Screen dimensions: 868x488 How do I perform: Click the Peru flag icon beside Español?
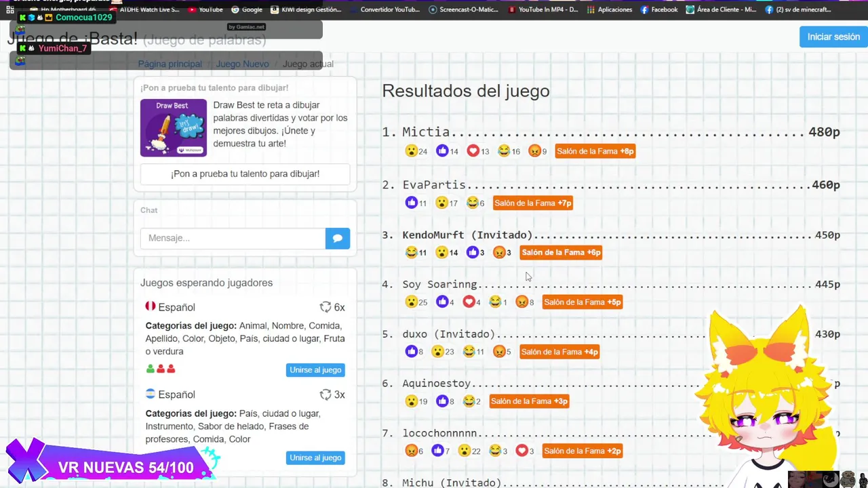pos(151,306)
